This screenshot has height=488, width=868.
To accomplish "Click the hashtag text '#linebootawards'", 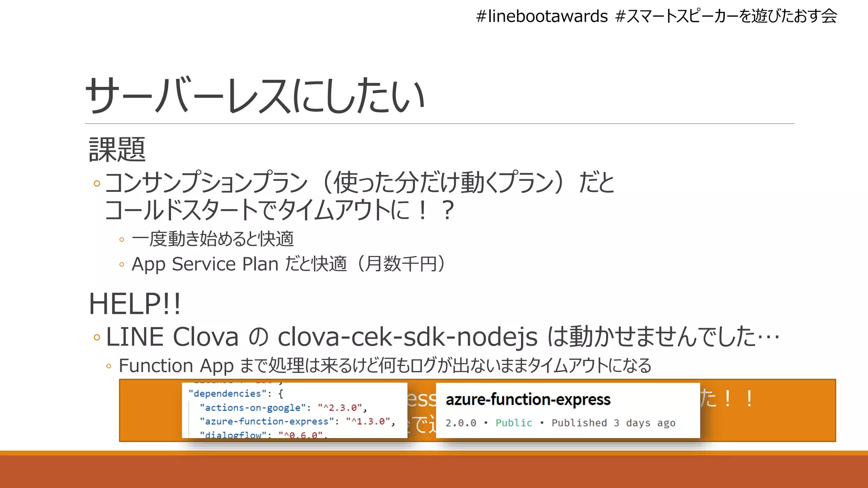I will pos(542,17).
